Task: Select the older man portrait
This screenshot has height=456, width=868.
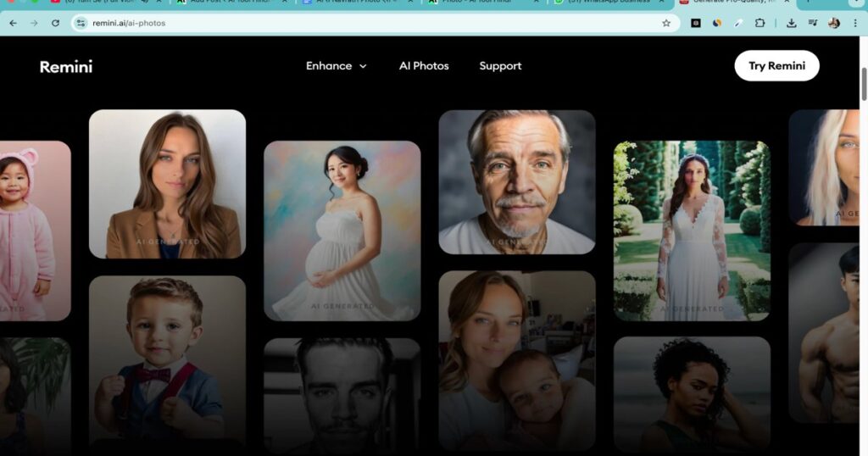Action: click(517, 182)
